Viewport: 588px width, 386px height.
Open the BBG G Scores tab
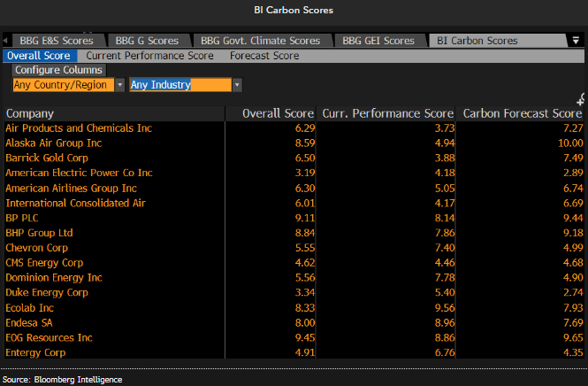(x=149, y=41)
